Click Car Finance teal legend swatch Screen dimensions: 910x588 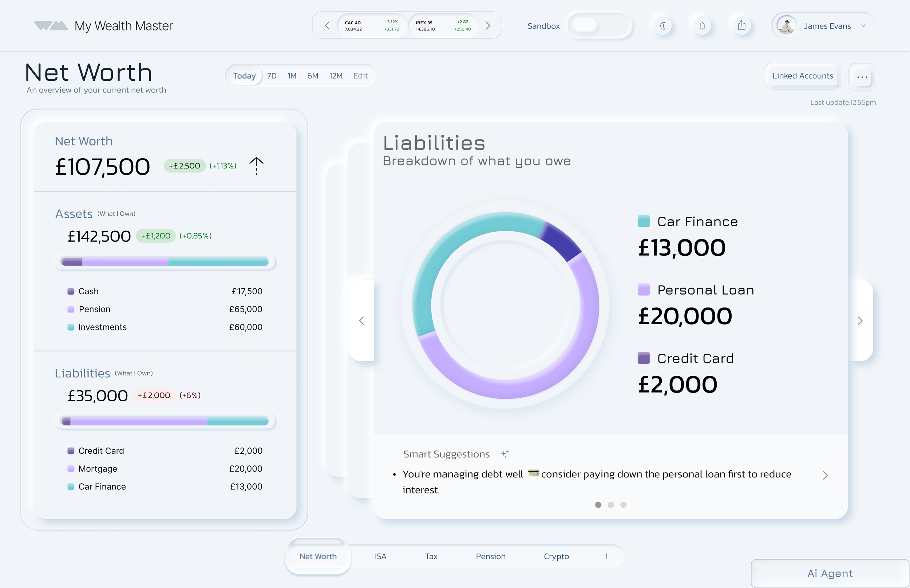coord(644,222)
